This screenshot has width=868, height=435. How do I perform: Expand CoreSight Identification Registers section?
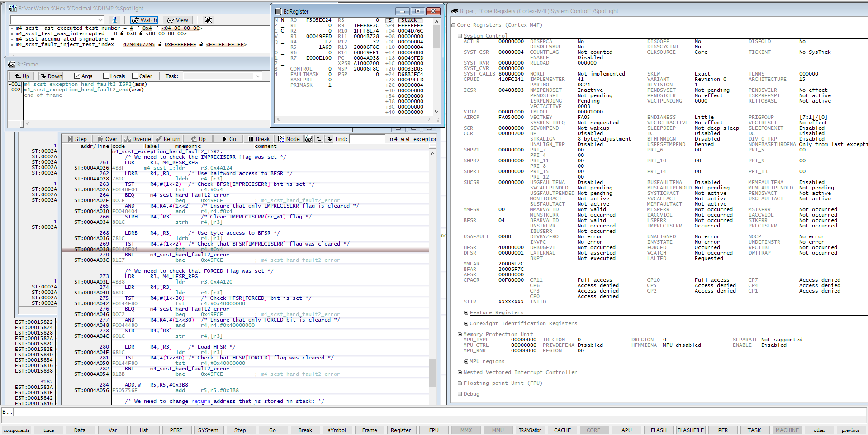click(466, 323)
